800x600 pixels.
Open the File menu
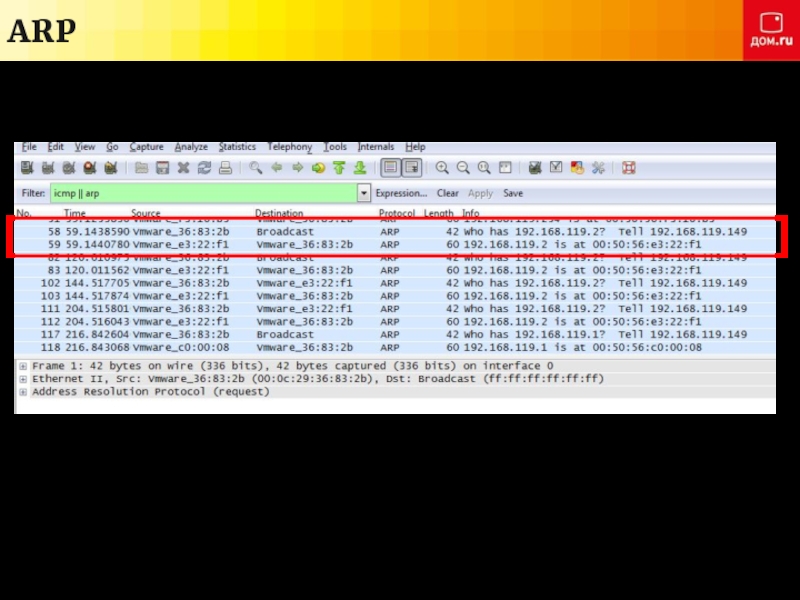(29, 147)
